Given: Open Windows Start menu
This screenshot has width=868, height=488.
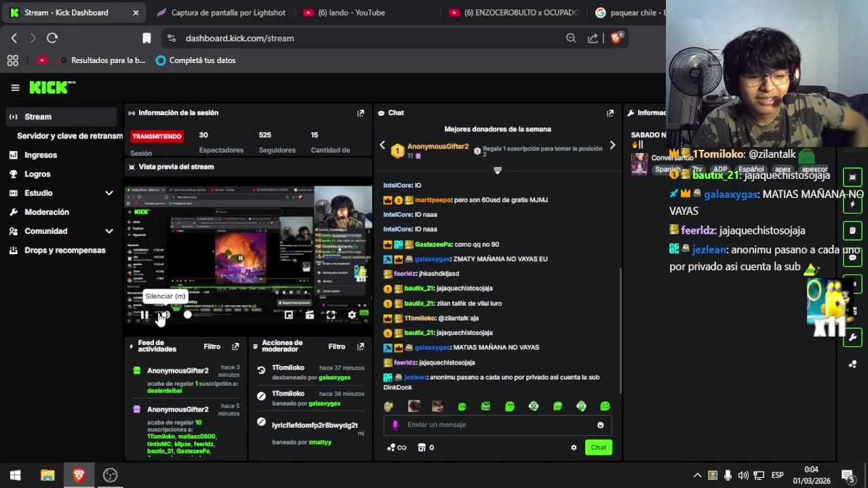Looking at the screenshot, I should tap(15, 475).
